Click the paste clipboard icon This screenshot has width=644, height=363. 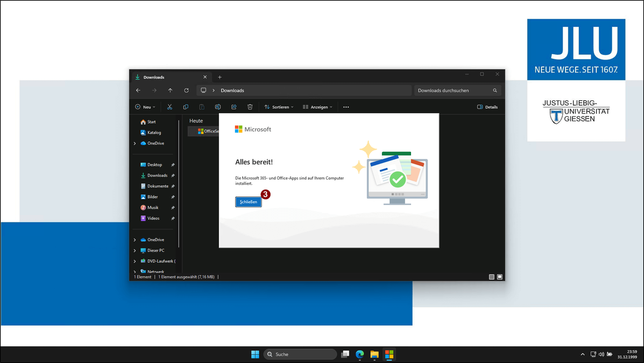[202, 107]
